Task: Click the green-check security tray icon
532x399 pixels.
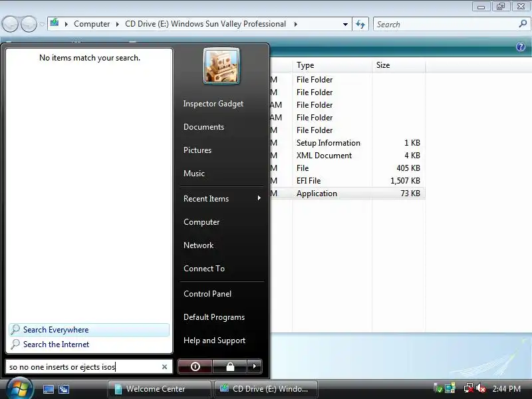Action: [438, 388]
